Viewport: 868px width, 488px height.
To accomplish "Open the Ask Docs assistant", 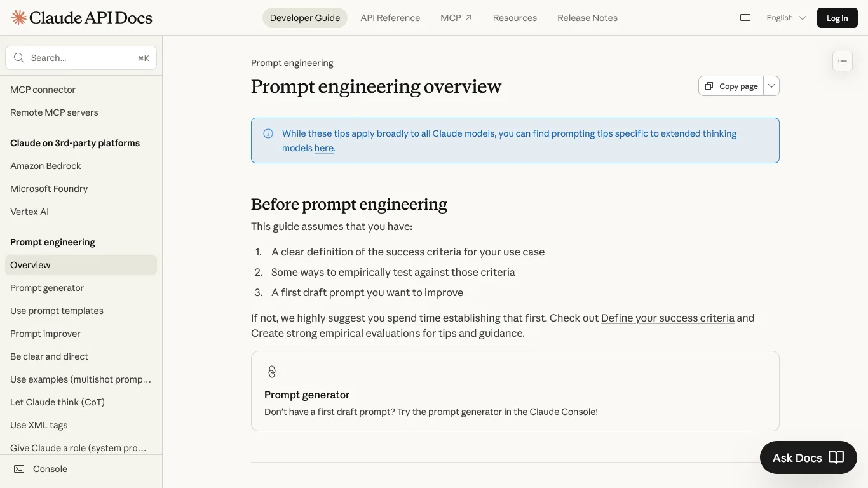I will [808, 457].
